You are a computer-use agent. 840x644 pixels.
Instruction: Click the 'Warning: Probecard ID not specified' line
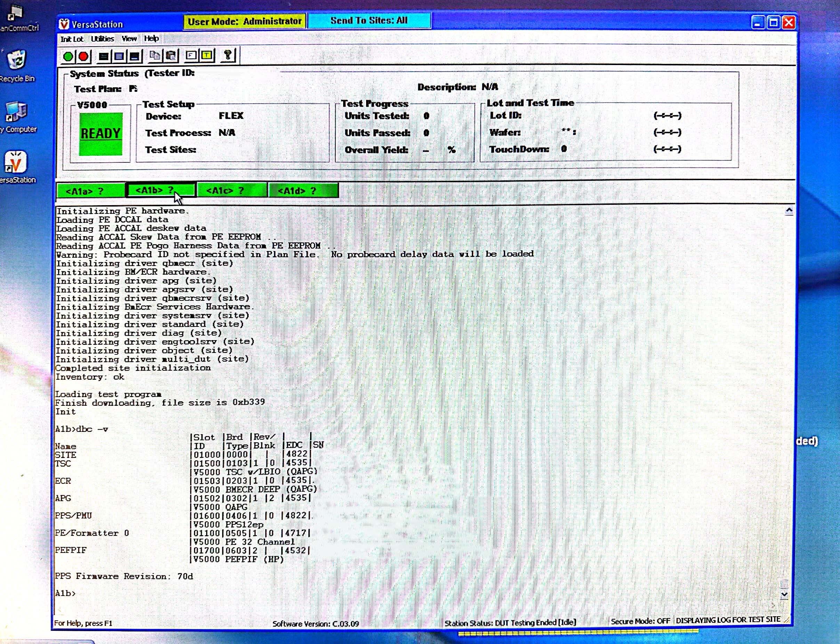[295, 254]
